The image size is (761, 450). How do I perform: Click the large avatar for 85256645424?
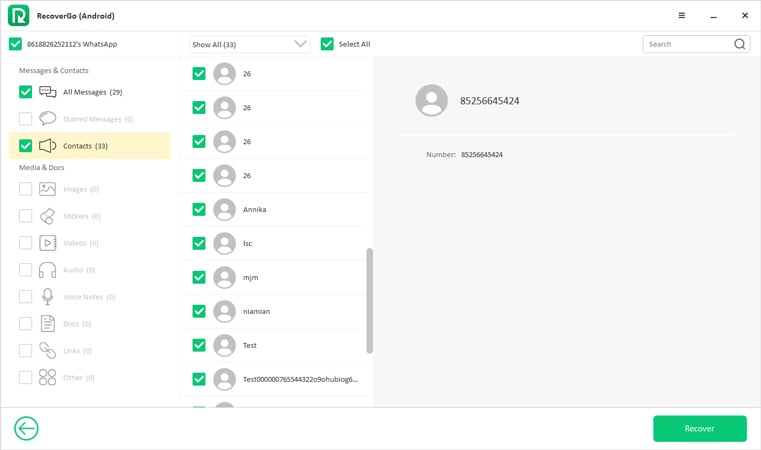[431, 100]
